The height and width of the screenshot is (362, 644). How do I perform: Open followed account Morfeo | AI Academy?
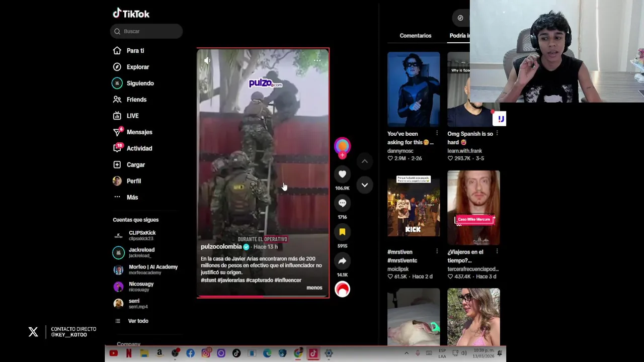coord(146,269)
